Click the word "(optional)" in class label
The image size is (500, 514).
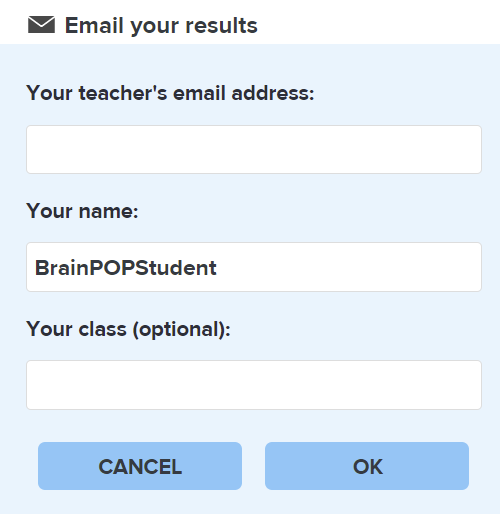178,329
